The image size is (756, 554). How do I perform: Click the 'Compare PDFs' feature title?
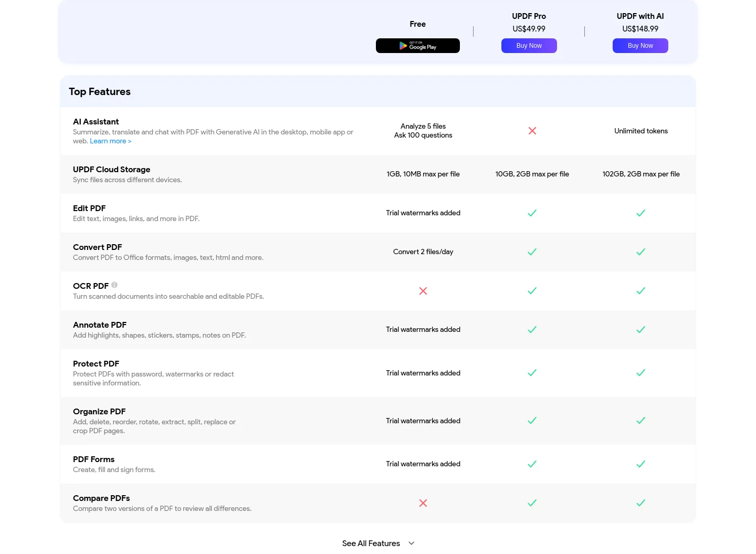pos(101,498)
